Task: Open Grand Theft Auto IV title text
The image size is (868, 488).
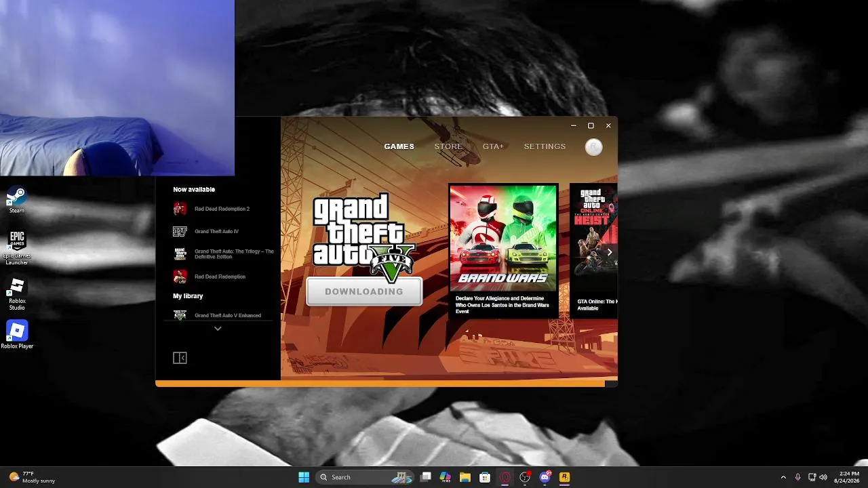Action: (216, 231)
